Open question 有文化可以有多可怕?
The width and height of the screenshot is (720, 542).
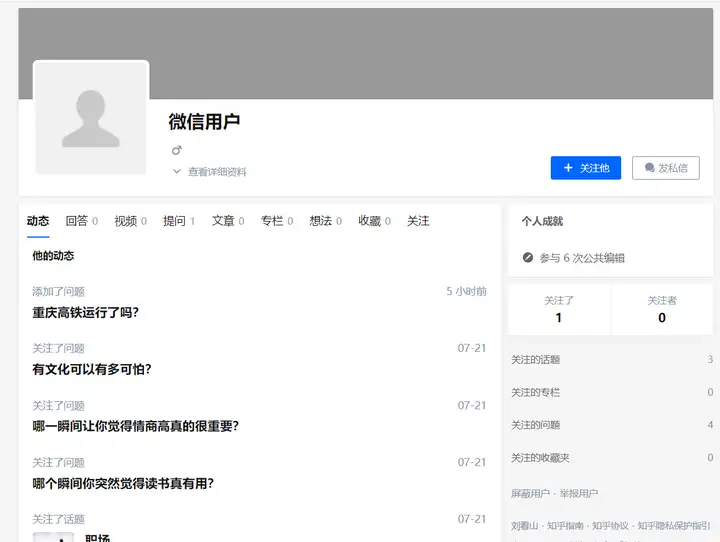[x=92, y=369]
